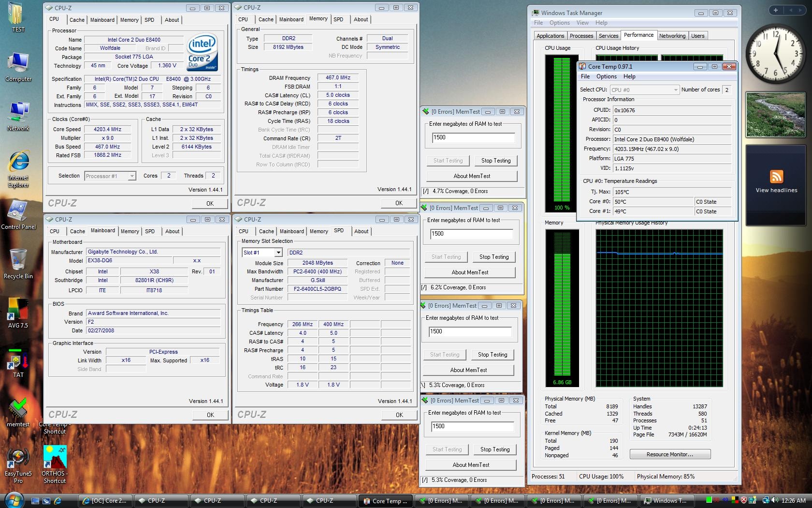Click the Resource Monitor button
Viewport: 812px width, 508px height.
pyautogui.click(x=669, y=454)
